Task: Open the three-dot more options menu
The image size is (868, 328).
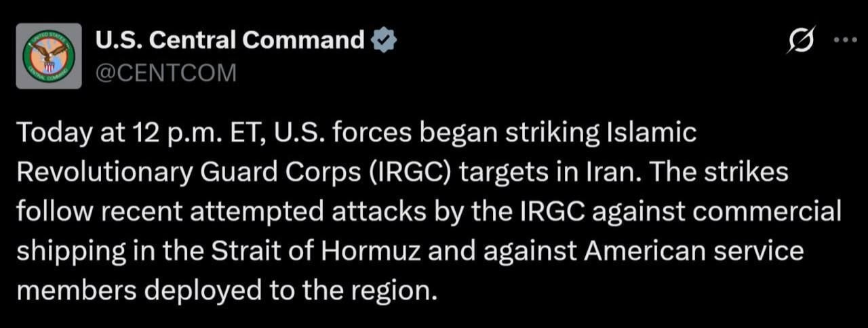Action: point(845,40)
